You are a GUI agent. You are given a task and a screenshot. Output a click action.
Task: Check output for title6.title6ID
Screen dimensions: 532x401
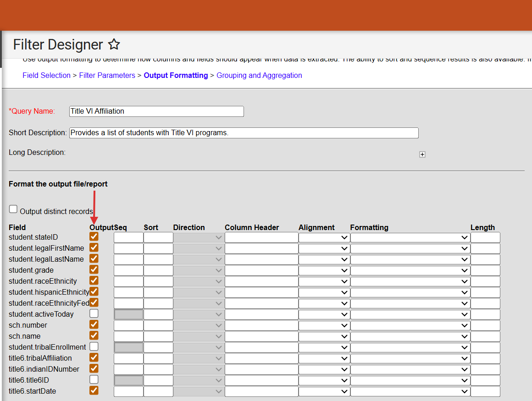[x=94, y=379]
